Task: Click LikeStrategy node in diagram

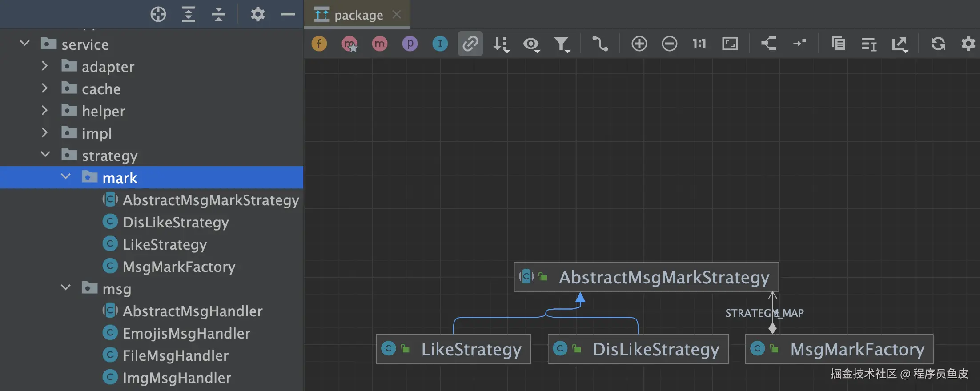Action: click(454, 349)
